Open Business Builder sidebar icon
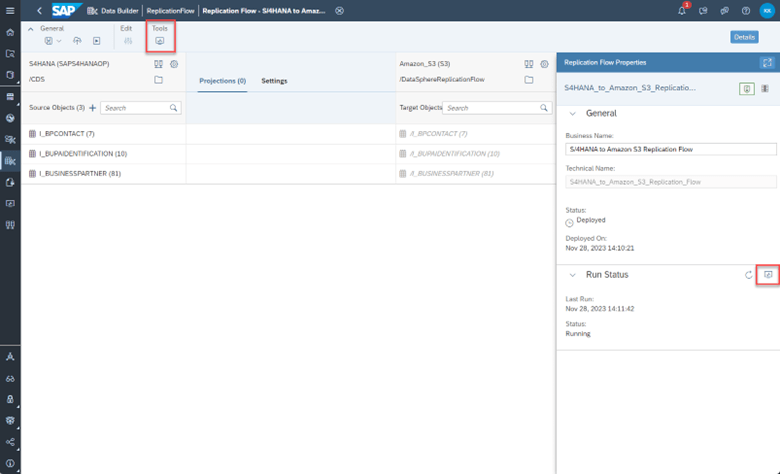The height and width of the screenshot is (474, 780). pyautogui.click(x=10, y=140)
